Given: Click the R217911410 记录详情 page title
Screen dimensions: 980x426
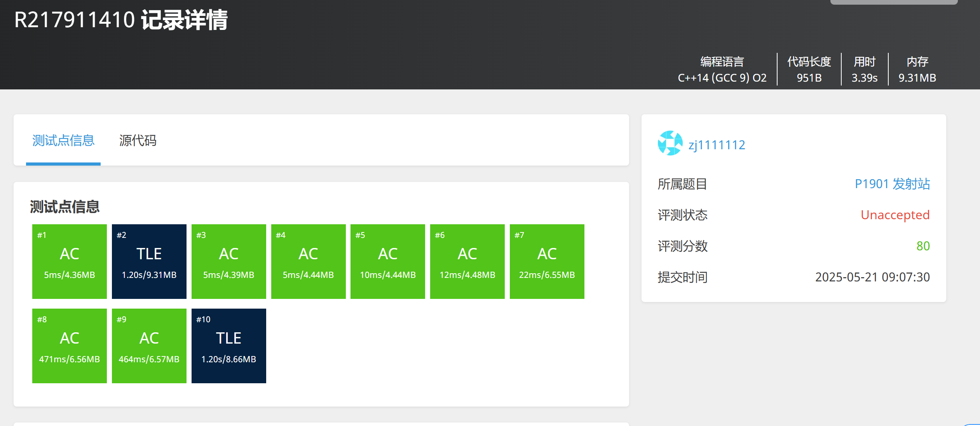Looking at the screenshot, I should coord(121,20).
